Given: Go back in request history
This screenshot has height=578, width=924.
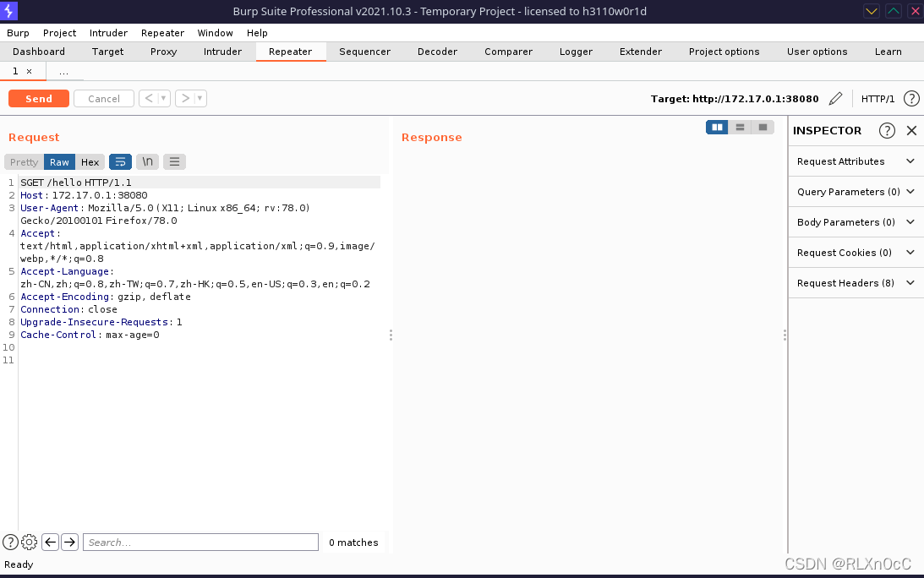Looking at the screenshot, I should click(x=149, y=98).
